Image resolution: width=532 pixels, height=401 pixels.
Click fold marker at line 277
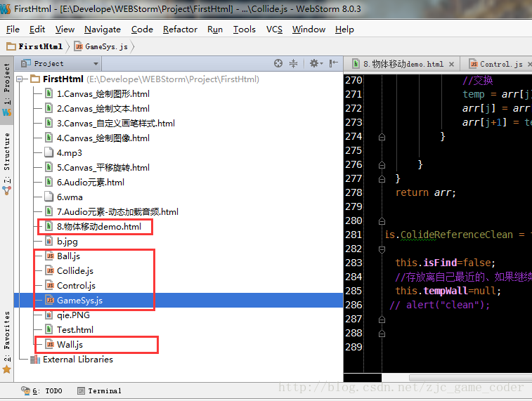[x=382, y=178]
